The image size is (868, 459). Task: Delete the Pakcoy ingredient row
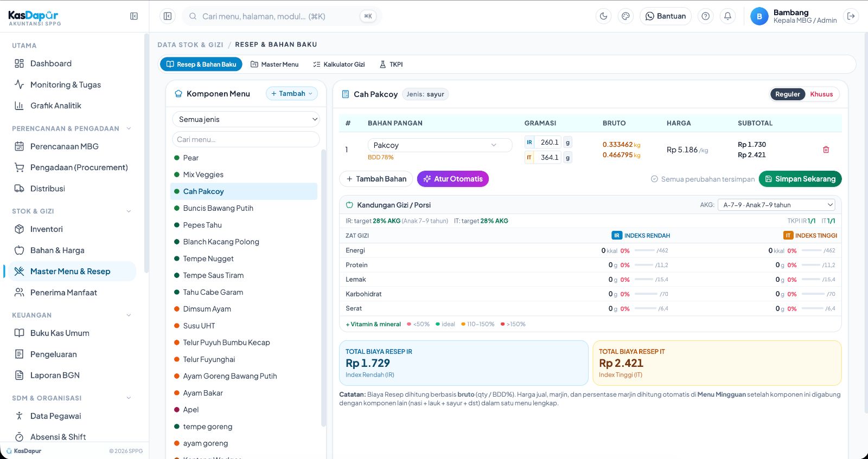[x=826, y=150]
